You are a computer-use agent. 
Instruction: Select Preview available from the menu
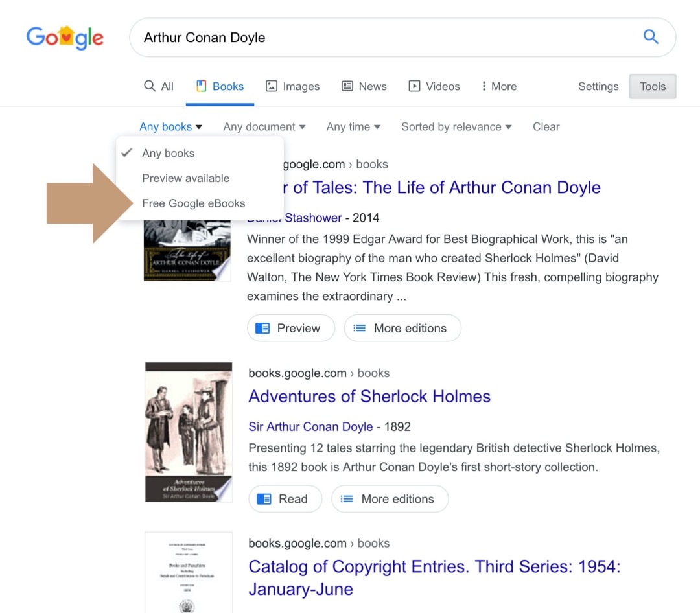(185, 178)
